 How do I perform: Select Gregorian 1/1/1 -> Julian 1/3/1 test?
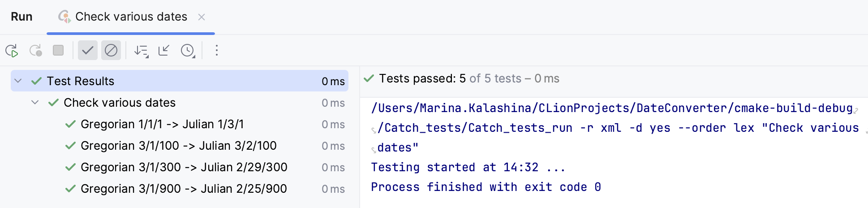[162, 124]
